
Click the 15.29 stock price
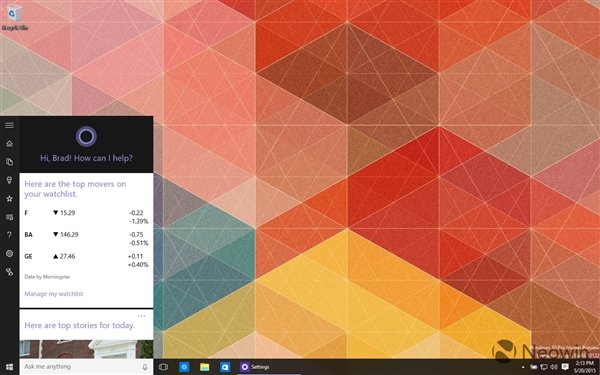[x=67, y=213]
